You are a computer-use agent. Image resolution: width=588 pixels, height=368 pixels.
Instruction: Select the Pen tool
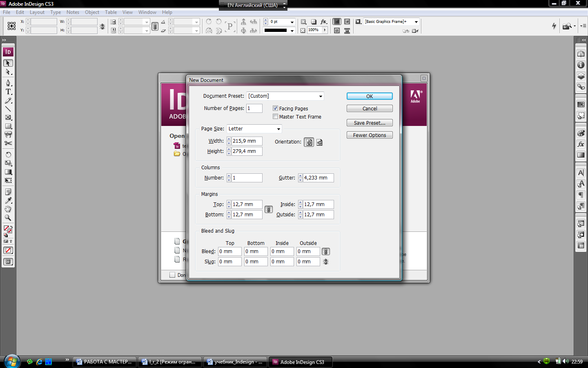coord(8,83)
